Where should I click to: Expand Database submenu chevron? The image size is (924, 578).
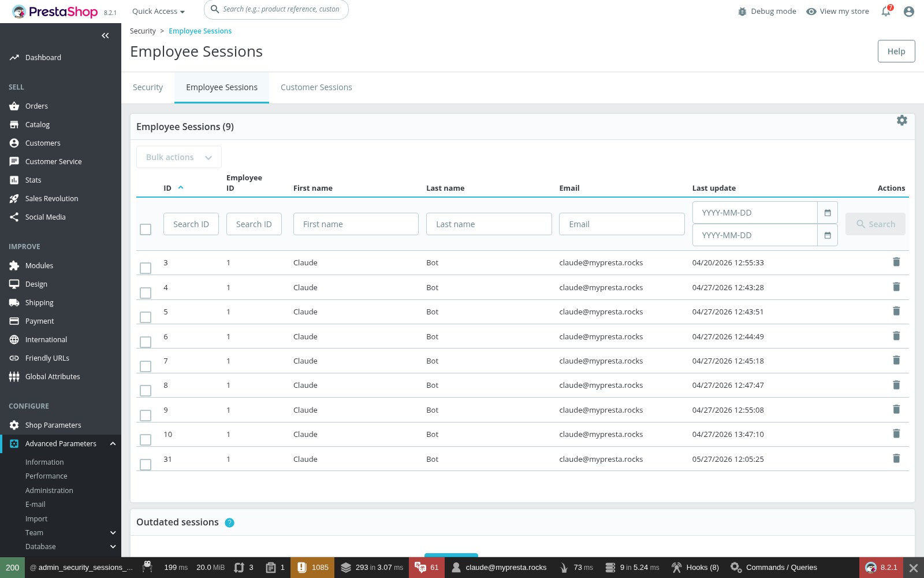[x=113, y=547]
